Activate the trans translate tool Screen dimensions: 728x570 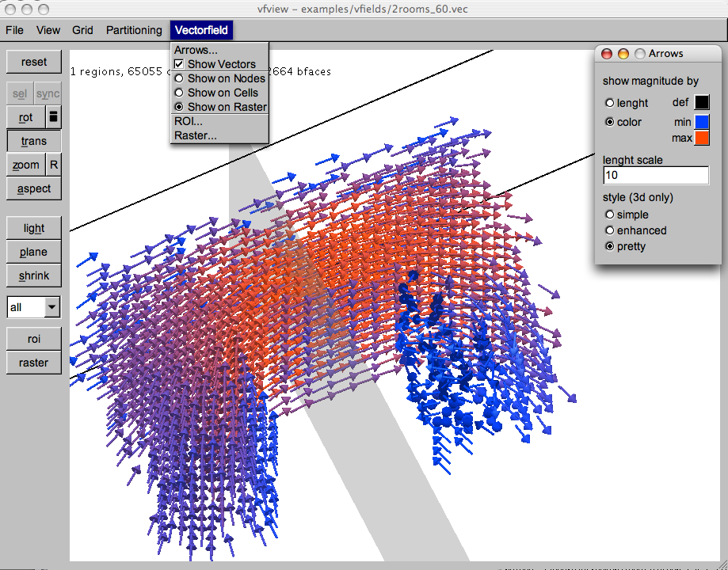[x=34, y=141]
